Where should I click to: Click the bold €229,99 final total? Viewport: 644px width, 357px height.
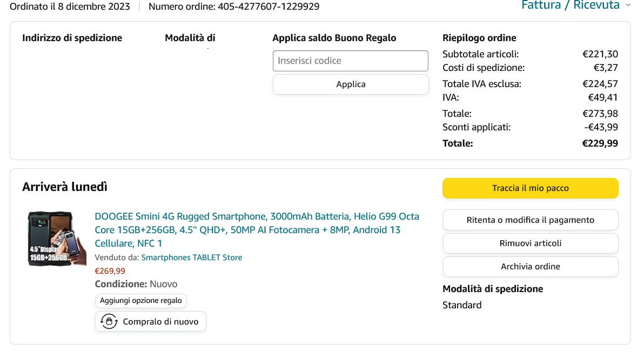pyautogui.click(x=600, y=143)
